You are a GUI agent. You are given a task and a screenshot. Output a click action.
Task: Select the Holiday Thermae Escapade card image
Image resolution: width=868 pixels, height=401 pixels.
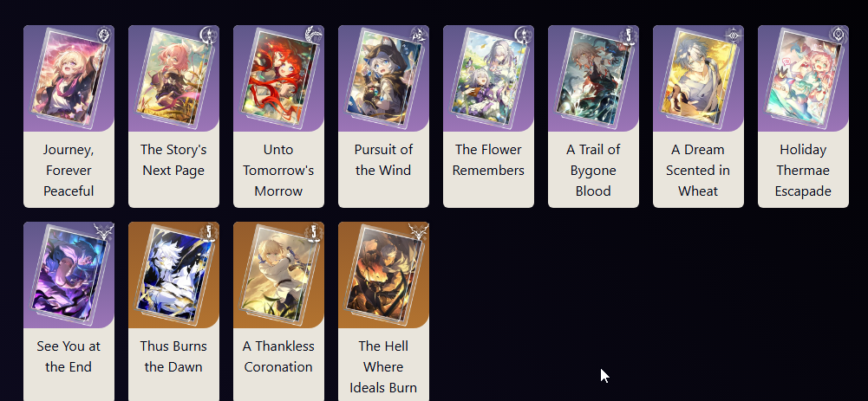click(x=803, y=79)
